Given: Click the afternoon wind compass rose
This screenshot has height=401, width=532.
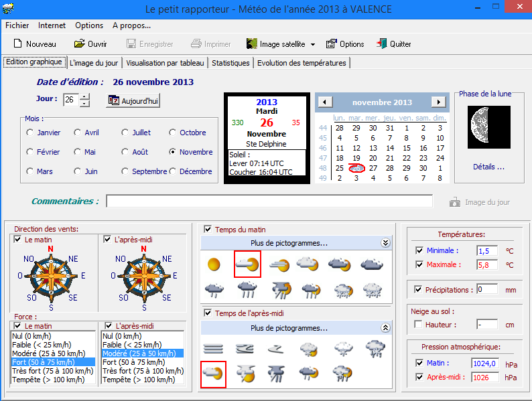Looking at the screenshot, I should pyautogui.click(x=144, y=276).
